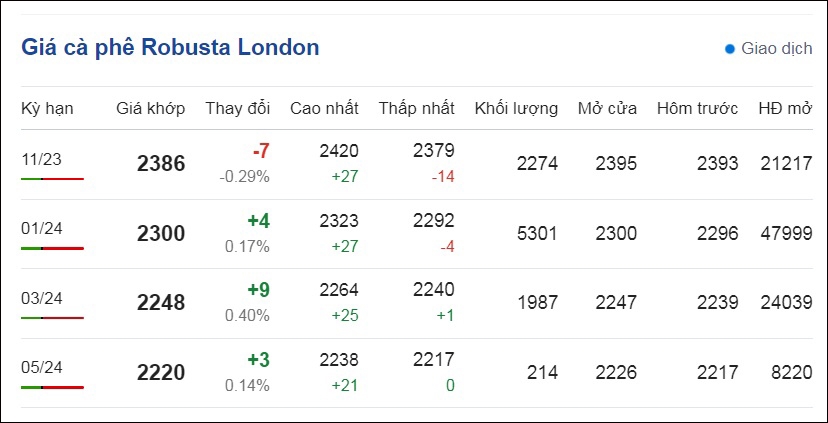This screenshot has width=828, height=423.
Task: Click the range bar under 03/24
Action: pyautogui.click(x=52, y=318)
